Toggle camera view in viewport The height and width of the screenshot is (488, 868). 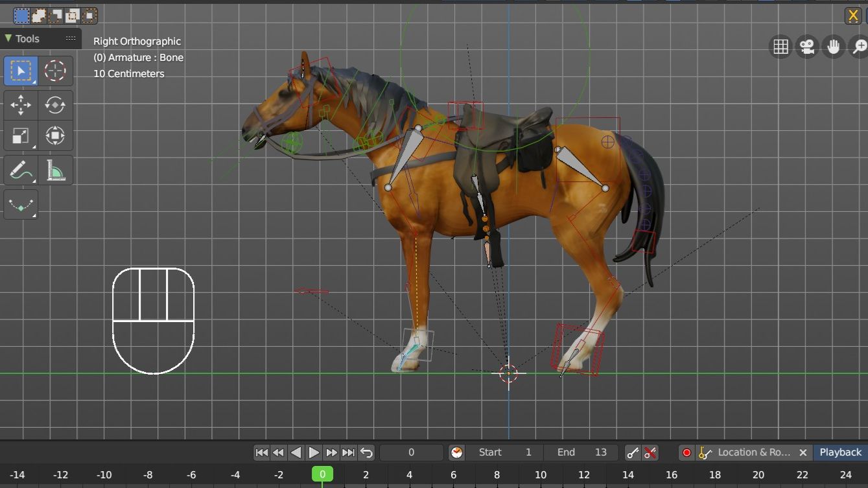pos(807,47)
